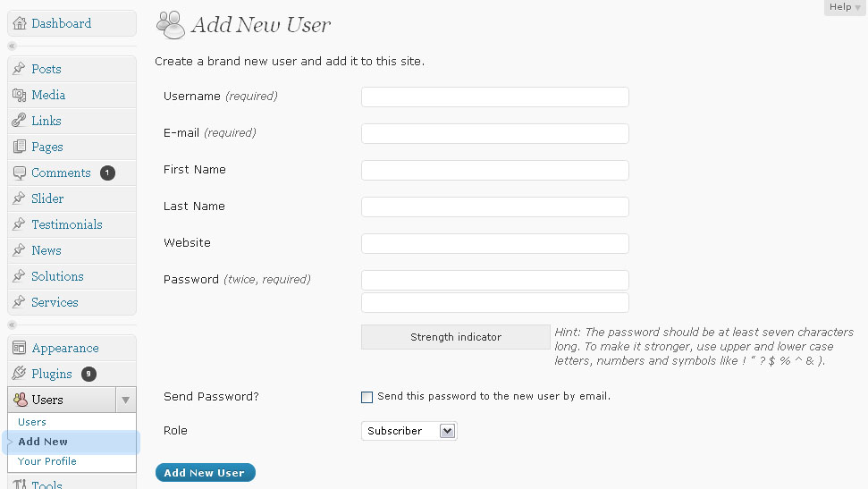Open the Your Profile submenu item
Screen dimensions: 868x489
click(47, 461)
